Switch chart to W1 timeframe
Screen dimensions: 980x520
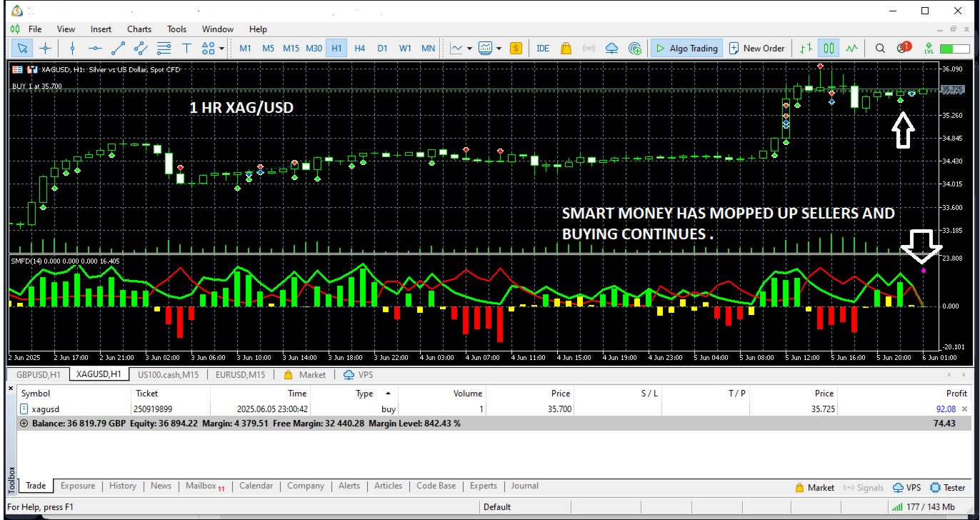click(x=405, y=49)
